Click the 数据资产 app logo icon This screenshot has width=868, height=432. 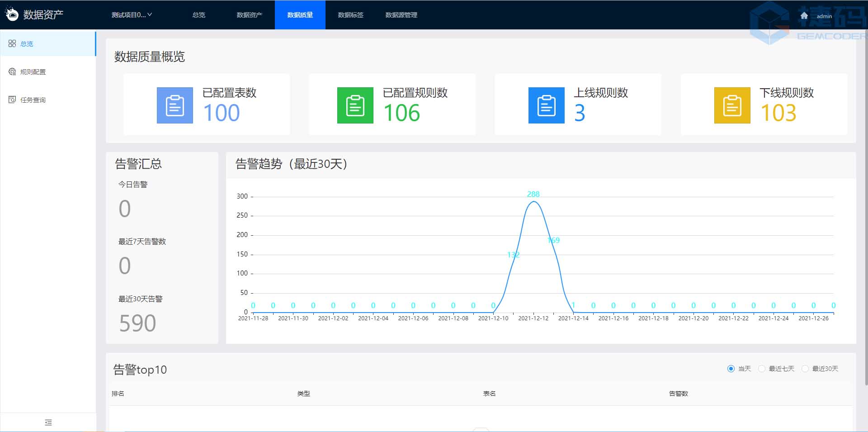(x=11, y=14)
